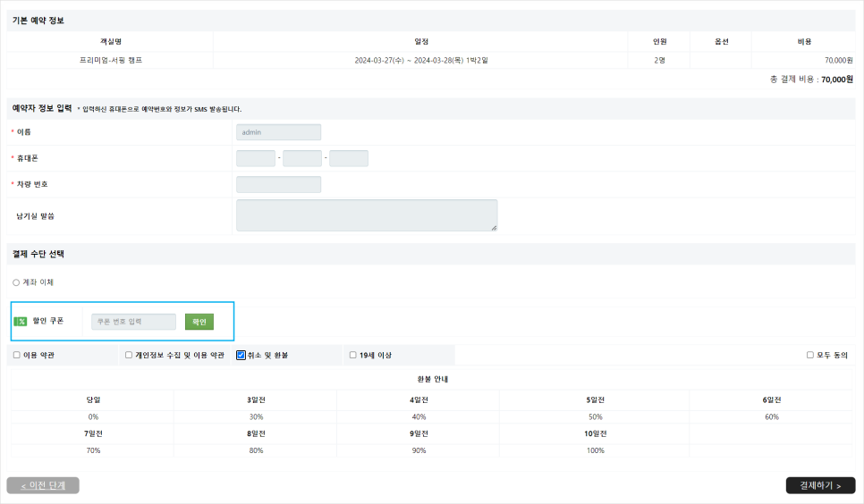Screen dimensions: 864x504
Task: Uncheck the 취소 및 환불 checkbox
Action: (241, 356)
